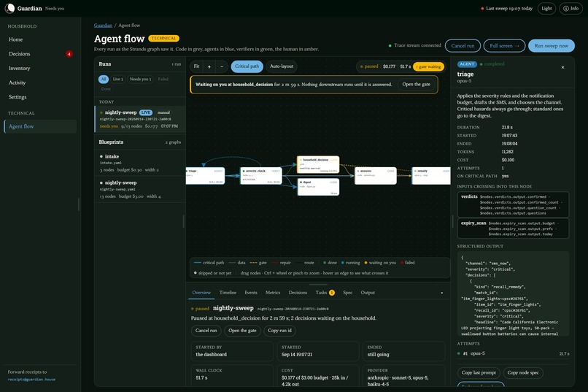
Task: Open the Overview tab
Action: (x=201, y=293)
